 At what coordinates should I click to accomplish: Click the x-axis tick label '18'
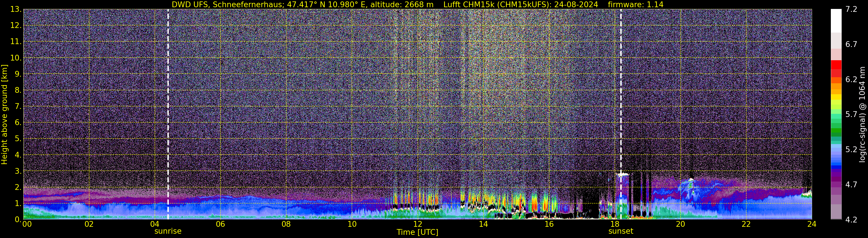(614, 224)
